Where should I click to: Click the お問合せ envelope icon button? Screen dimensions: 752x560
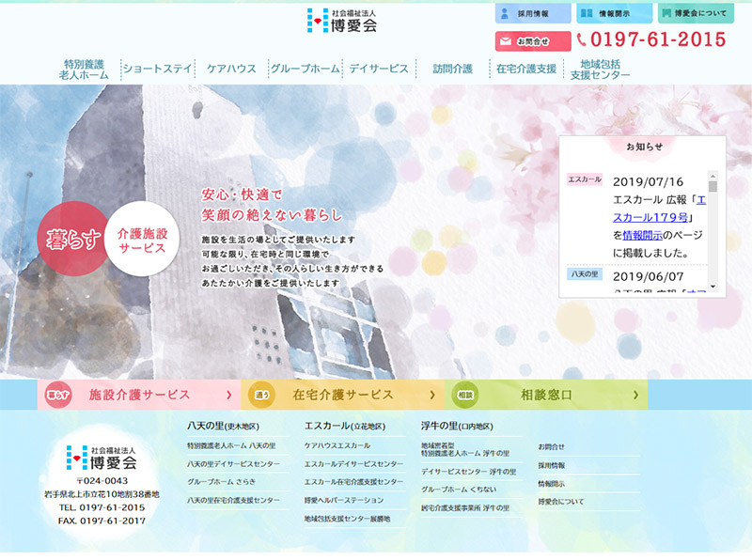click(532, 41)
